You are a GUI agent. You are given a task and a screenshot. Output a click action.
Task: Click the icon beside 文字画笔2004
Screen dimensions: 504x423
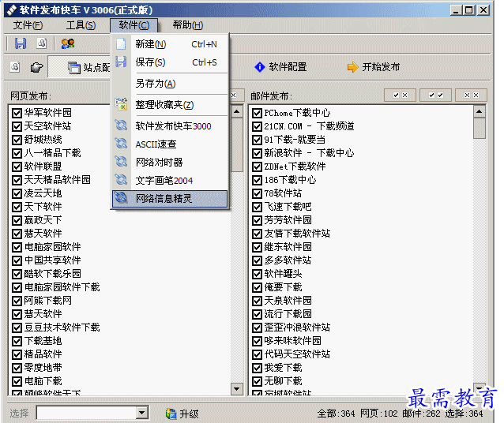121,180
